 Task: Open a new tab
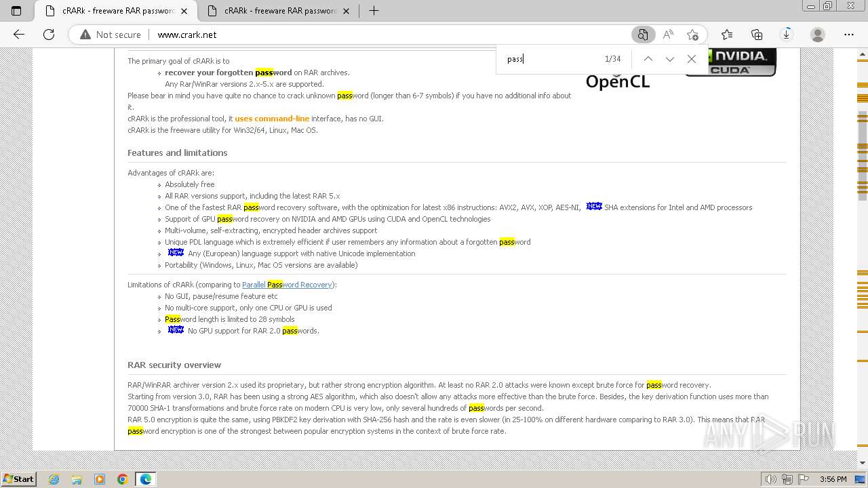coord(374,11)
